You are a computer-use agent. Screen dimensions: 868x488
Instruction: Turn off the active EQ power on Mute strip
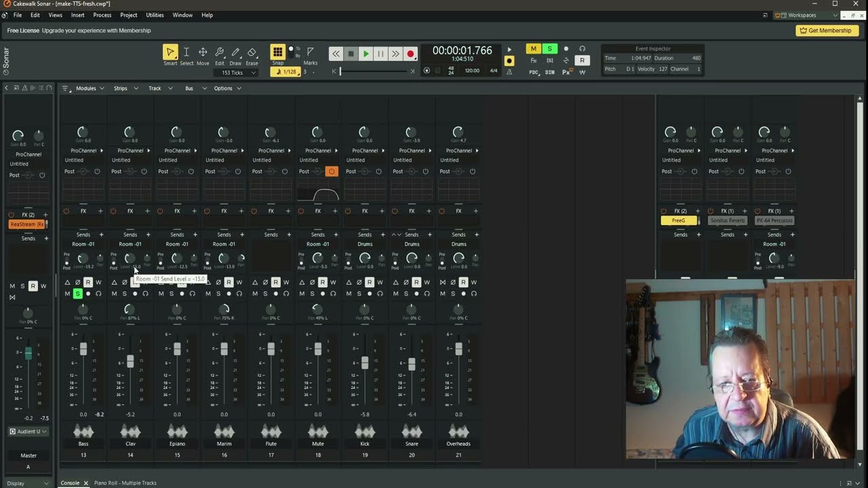coord(331,171)
